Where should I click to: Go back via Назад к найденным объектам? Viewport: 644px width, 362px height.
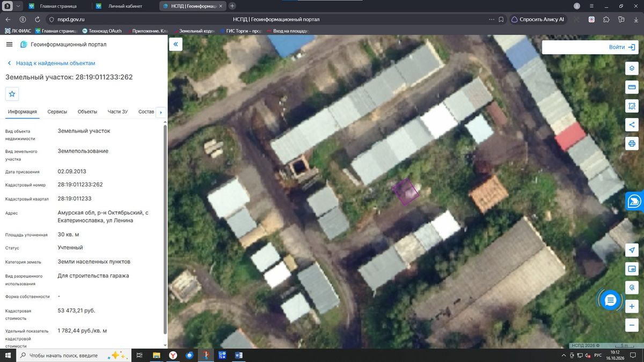click(x=51, y=63)
